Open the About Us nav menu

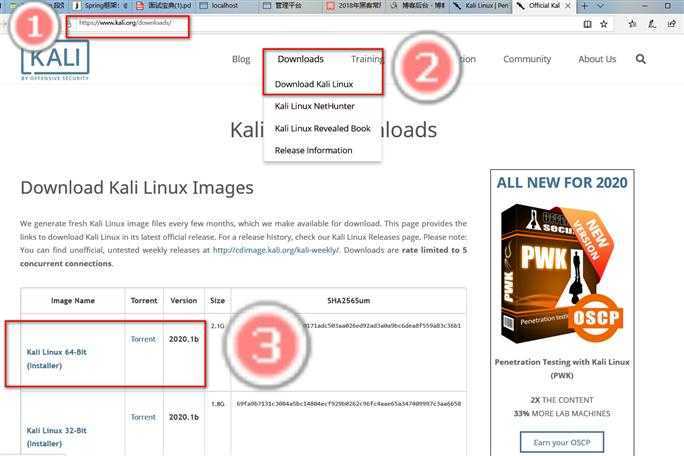597,59
